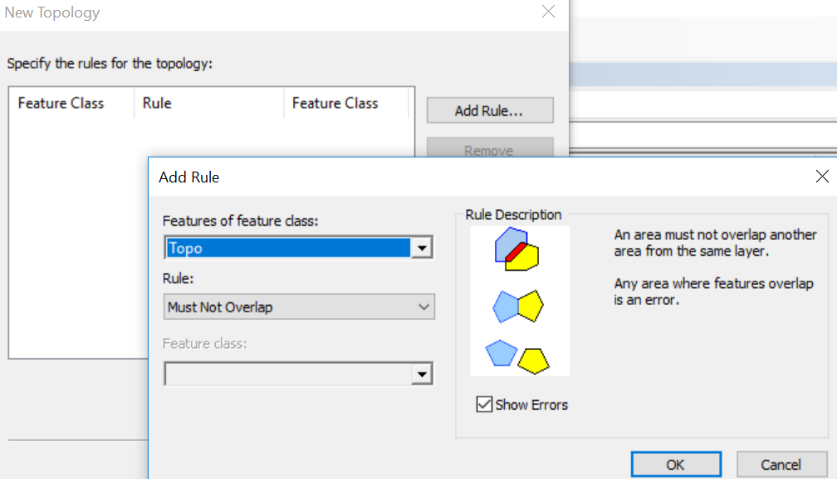
Task: Click the Add Rule title bar
Action: coord(480,177)
